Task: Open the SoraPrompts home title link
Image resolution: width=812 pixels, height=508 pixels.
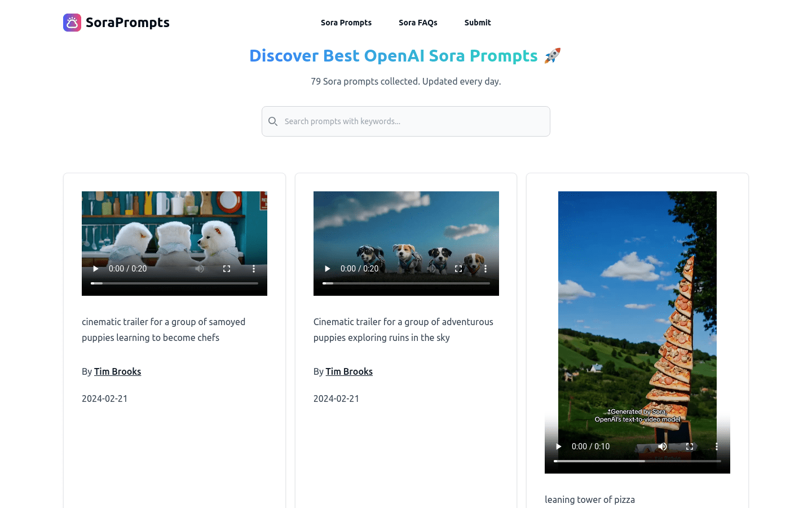Action: 127,23
